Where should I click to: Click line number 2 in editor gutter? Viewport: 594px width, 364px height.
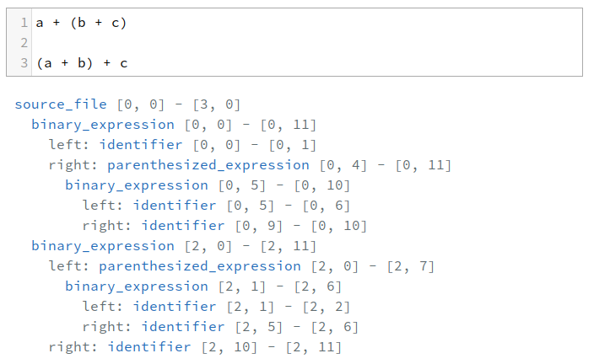click(24, 43)
